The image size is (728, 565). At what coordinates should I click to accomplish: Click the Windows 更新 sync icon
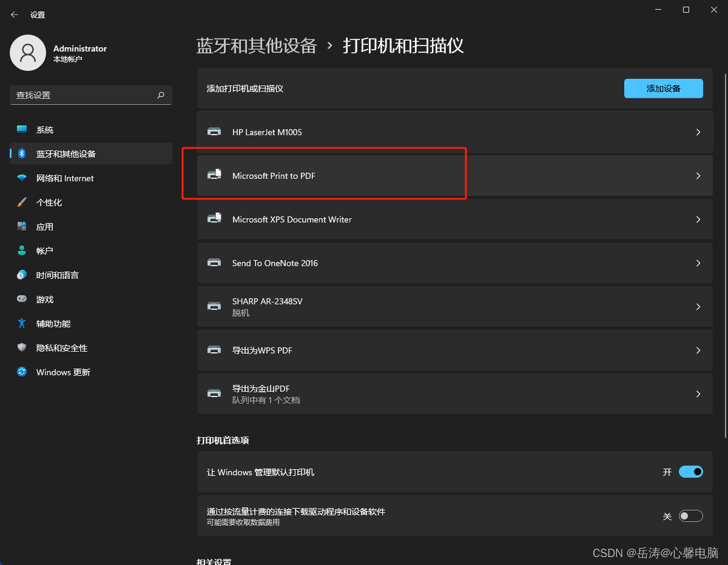[22, 372]
